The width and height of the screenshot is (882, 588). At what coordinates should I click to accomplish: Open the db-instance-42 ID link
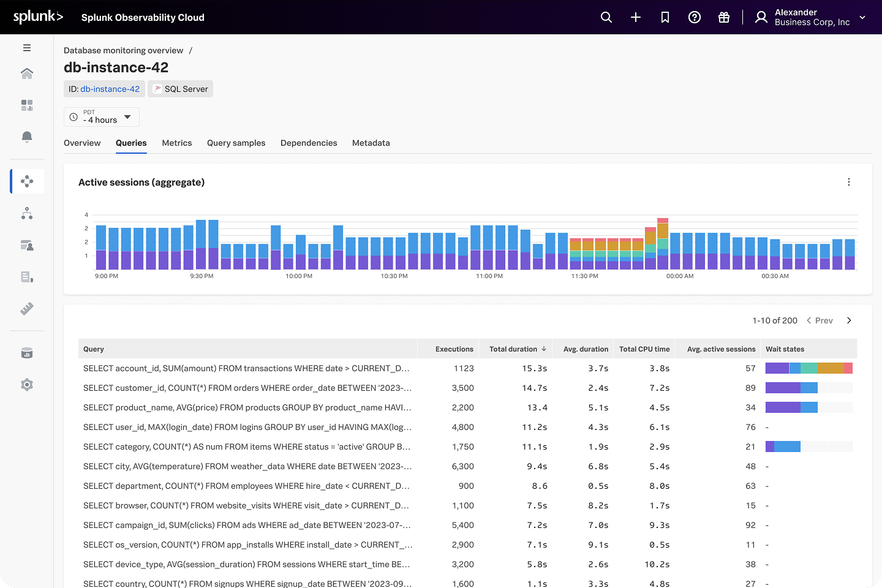pyautogui.click(x=110, y=89)
